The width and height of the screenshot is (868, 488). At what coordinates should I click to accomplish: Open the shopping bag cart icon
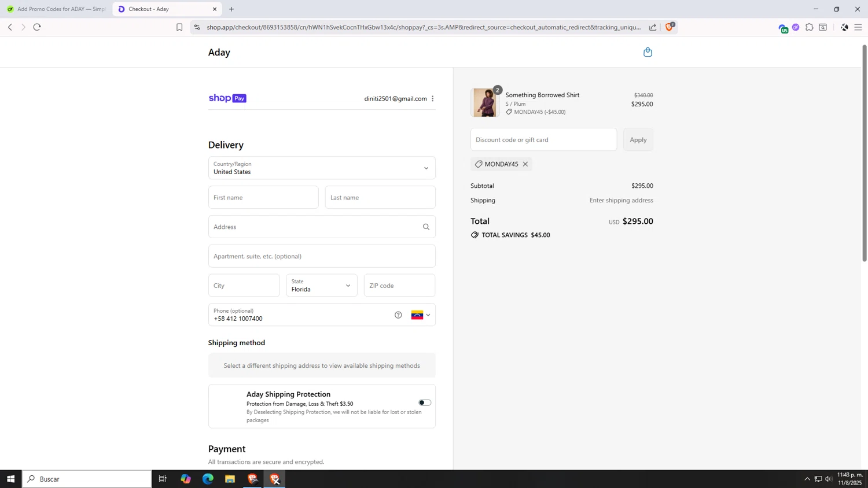(648, 52)
